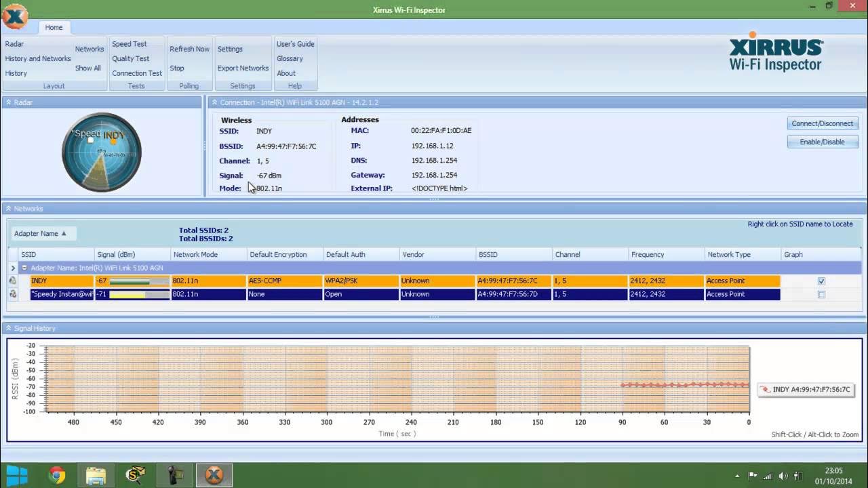Open the taskbar clock showing 23:05
This screenshot has width=868, height=488.
click(x=834, y=476)
